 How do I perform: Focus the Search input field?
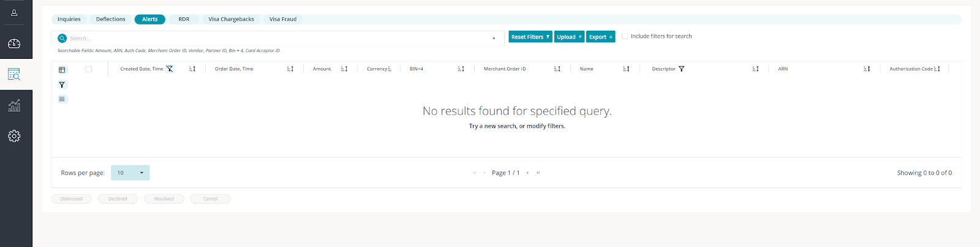pos(279,38)
